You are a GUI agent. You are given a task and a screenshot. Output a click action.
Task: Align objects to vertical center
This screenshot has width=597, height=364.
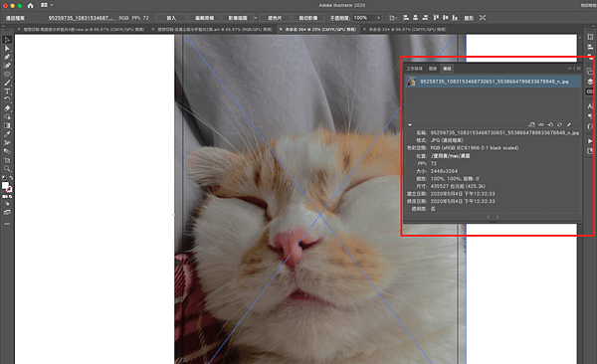pos(445,18)
